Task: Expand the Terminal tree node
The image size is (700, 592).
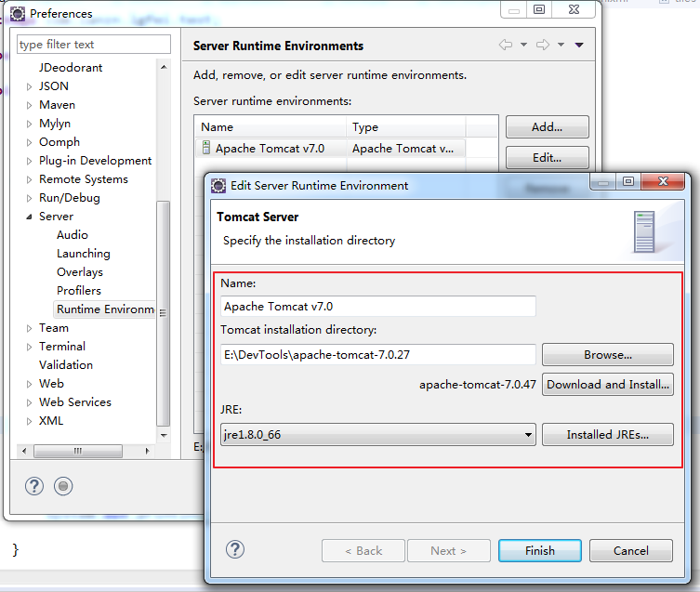Action: click(29, 347)
